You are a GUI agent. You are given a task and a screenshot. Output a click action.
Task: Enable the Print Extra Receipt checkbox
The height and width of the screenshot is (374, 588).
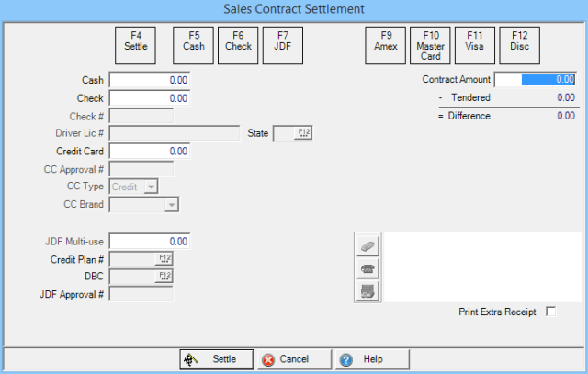[550, 312]
